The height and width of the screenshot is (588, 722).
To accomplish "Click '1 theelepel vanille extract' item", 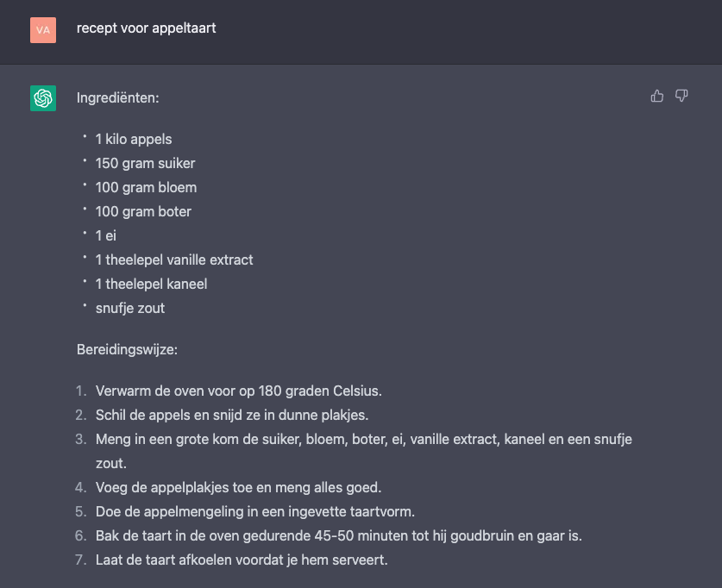I will pyautogui.click(x=174, y=260).
